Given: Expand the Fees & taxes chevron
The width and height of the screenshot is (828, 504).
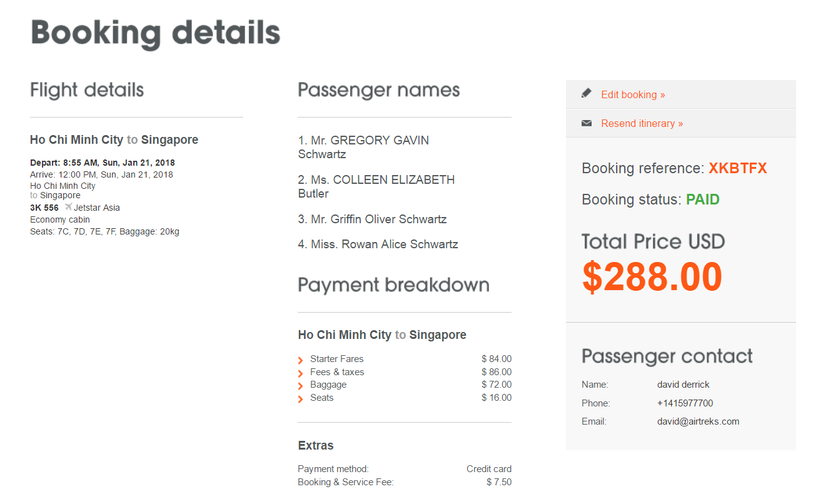Looking at the screenshot, I should (301, 373).
